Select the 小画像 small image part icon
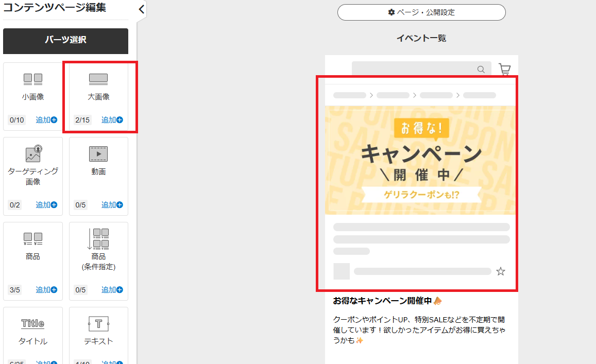Viewport: 596px width, 364px height. (33, 79)
